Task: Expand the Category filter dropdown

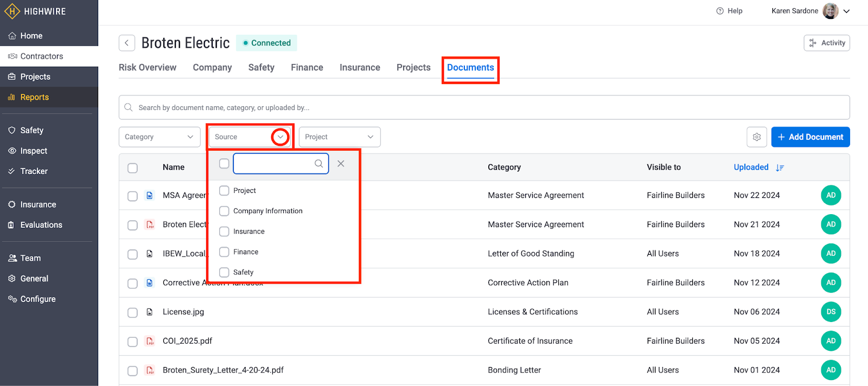Action: coord(159,137)
